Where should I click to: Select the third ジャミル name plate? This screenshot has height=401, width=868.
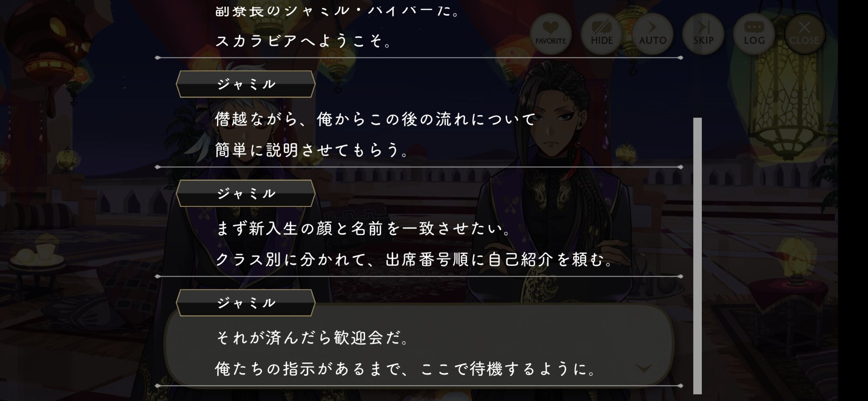point(246,303)
